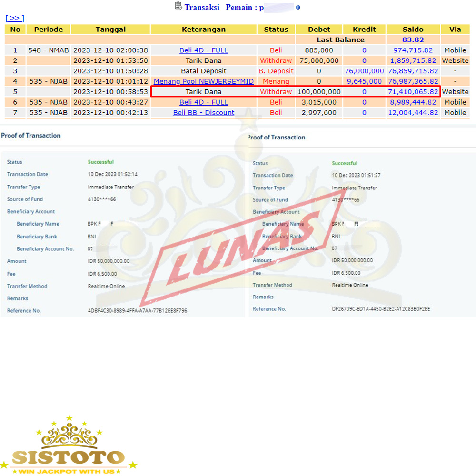476x476 pixels.
Task: Select the highlighted 100,000,000 Tarik Dana row
Action: [295, 92]
